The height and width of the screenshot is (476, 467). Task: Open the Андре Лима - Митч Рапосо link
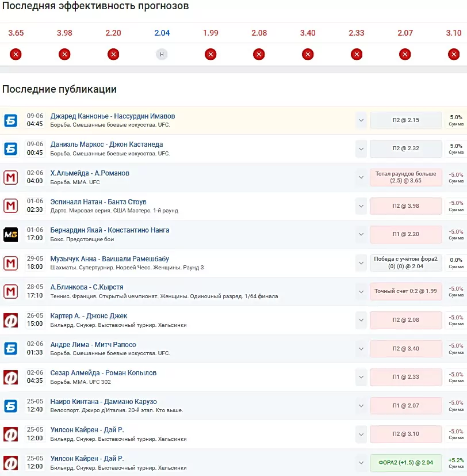click(x=93, y=345)
